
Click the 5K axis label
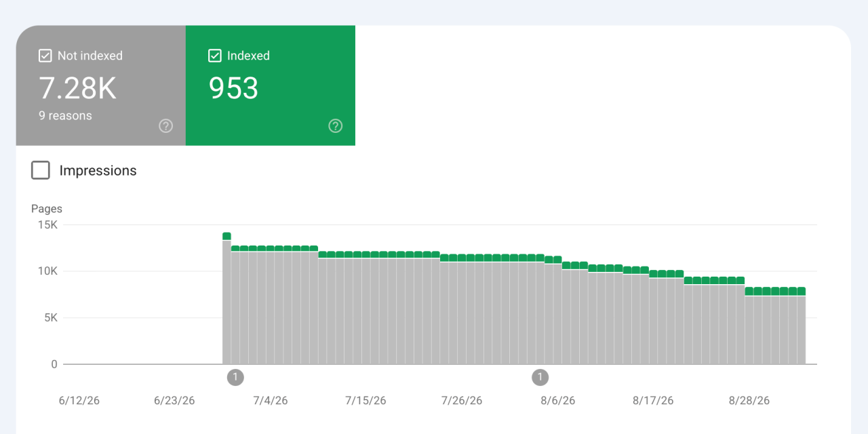(51, 318)
